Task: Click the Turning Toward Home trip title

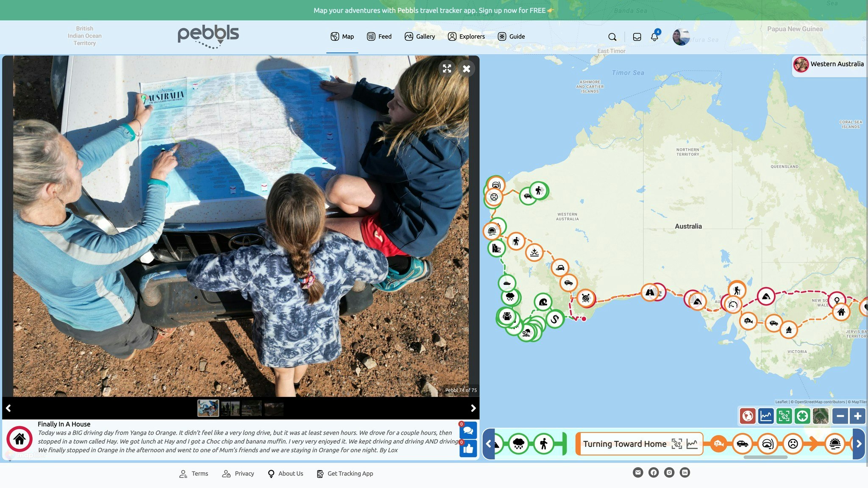Action: tap(625, 444)
